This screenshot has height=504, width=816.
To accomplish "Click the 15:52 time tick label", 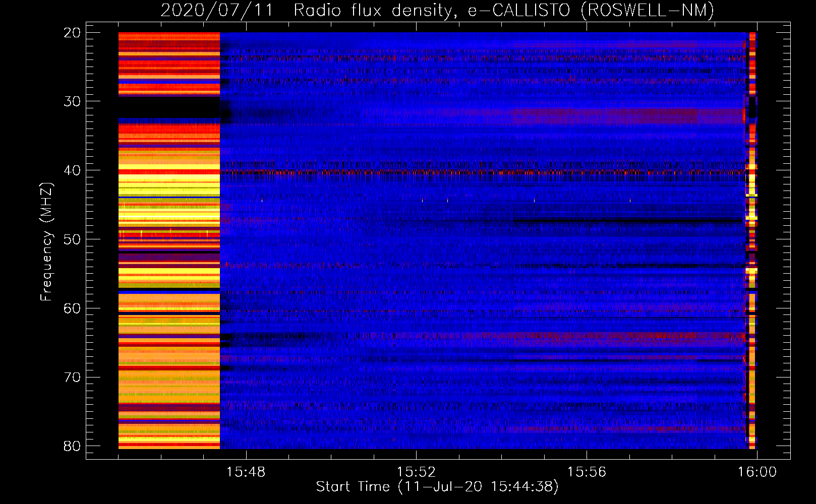I will pyautogui.click(x=416, y=472).
